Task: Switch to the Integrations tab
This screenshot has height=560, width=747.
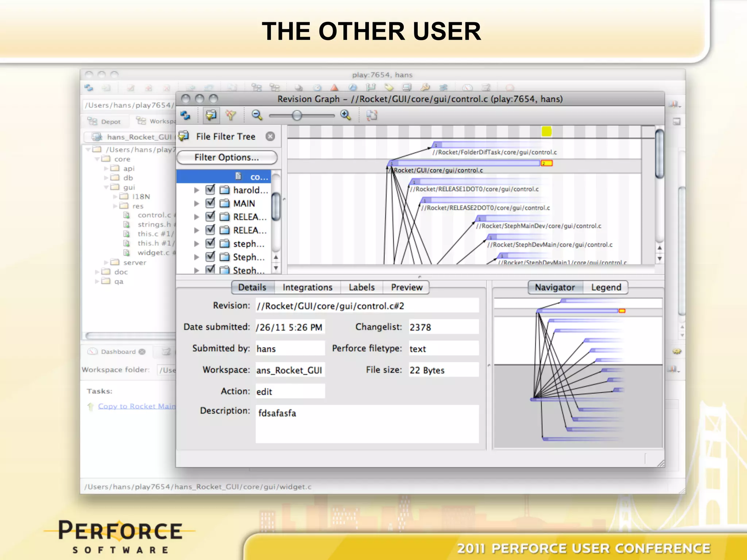Action: point(307,287)
